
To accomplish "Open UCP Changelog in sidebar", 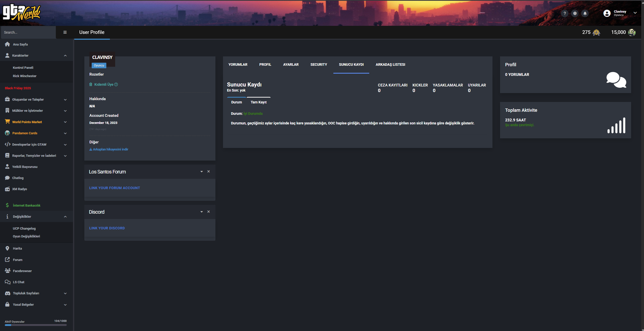I will click(x=24, y=228).
